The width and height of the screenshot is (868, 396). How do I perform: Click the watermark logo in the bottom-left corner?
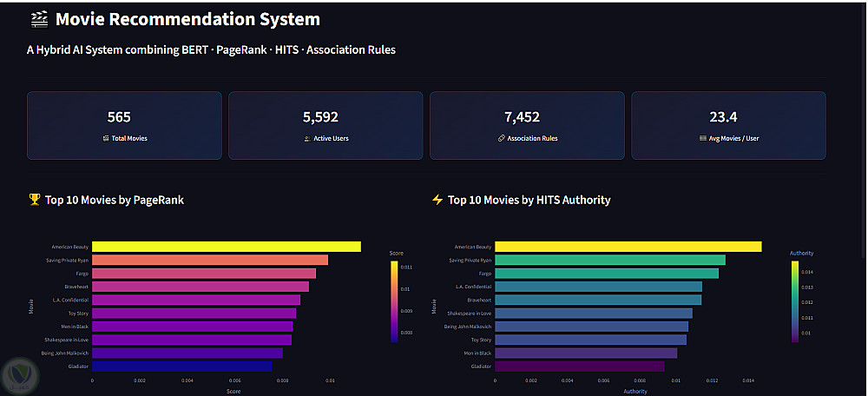[x=20, y=376]
